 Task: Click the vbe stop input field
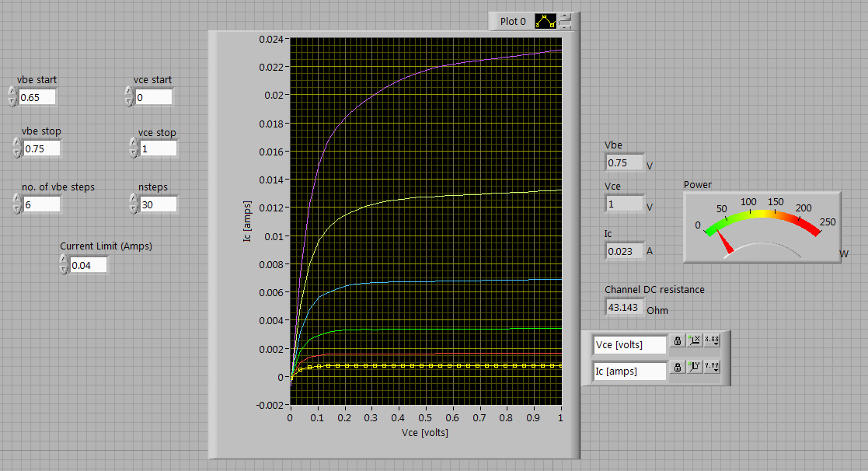click(x=42, y=149)
